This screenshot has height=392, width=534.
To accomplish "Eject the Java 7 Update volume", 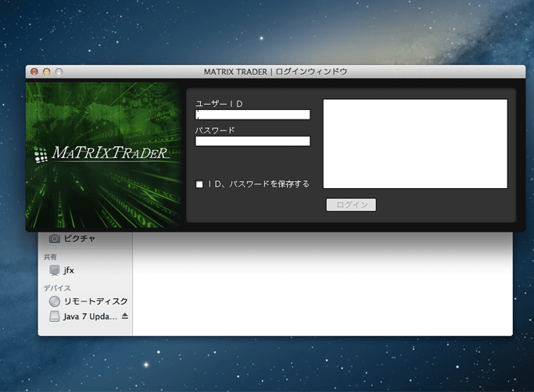I will pyautogui.click(x=125, y=316).
